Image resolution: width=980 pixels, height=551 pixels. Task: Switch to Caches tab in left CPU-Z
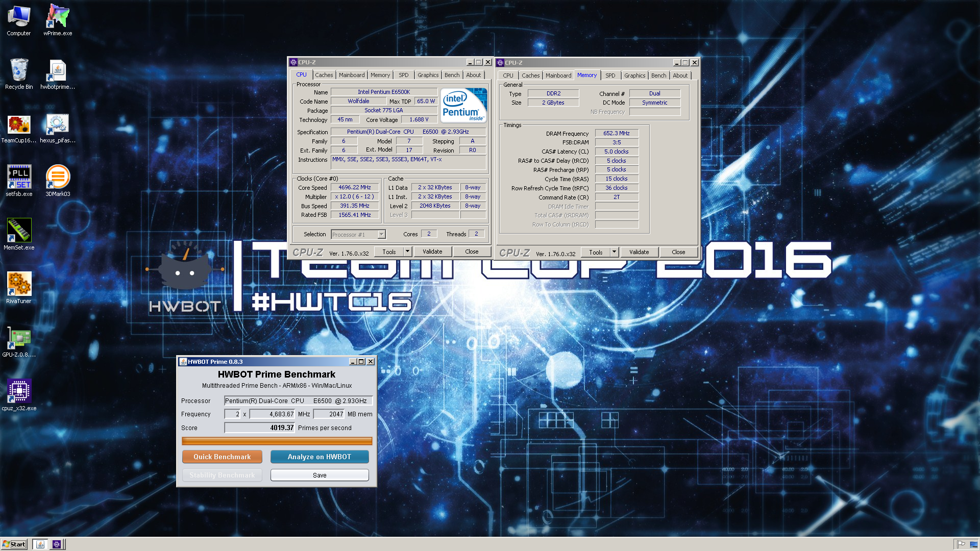pos(324,75)
